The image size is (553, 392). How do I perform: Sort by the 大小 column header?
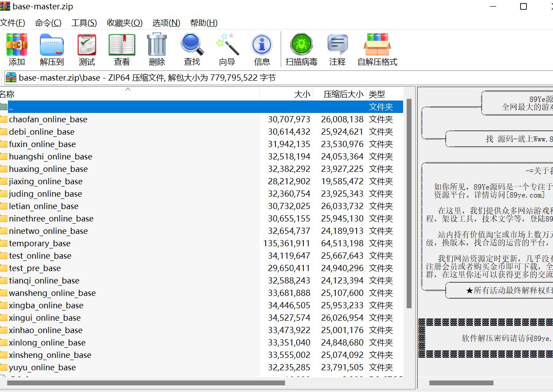pyautogui.click(x=286, y=94)
